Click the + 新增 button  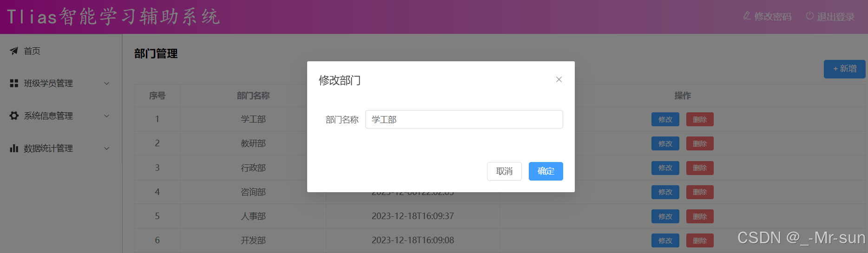(x=844, y=69)
